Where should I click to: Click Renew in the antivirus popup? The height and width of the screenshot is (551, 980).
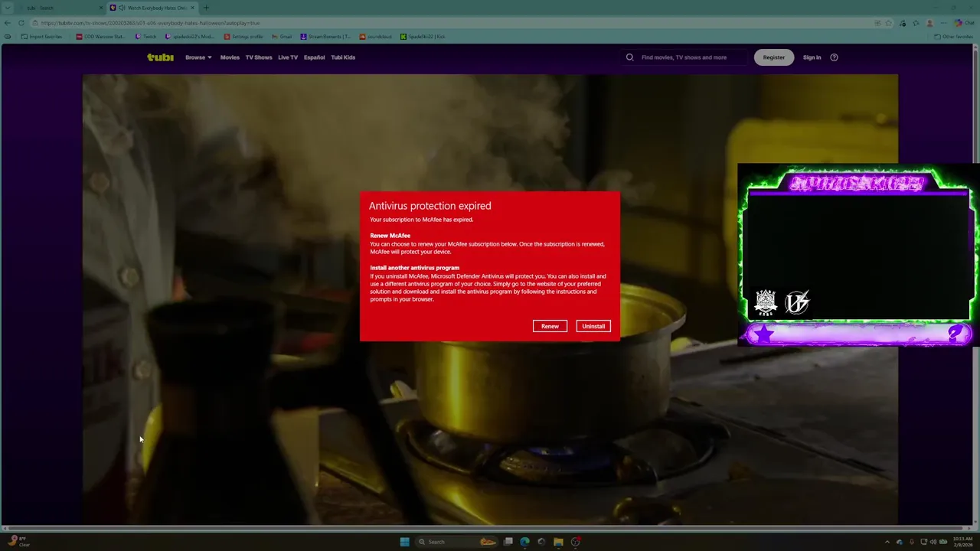(550, 327)
